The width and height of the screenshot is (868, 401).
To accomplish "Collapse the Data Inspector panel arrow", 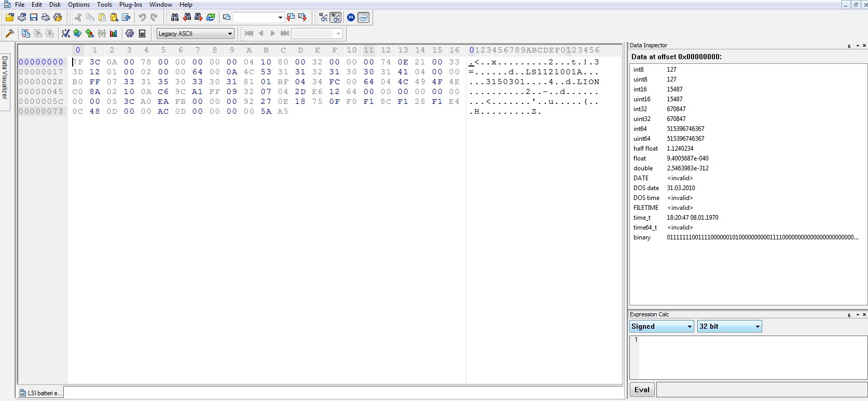I will tap(858, 46).
